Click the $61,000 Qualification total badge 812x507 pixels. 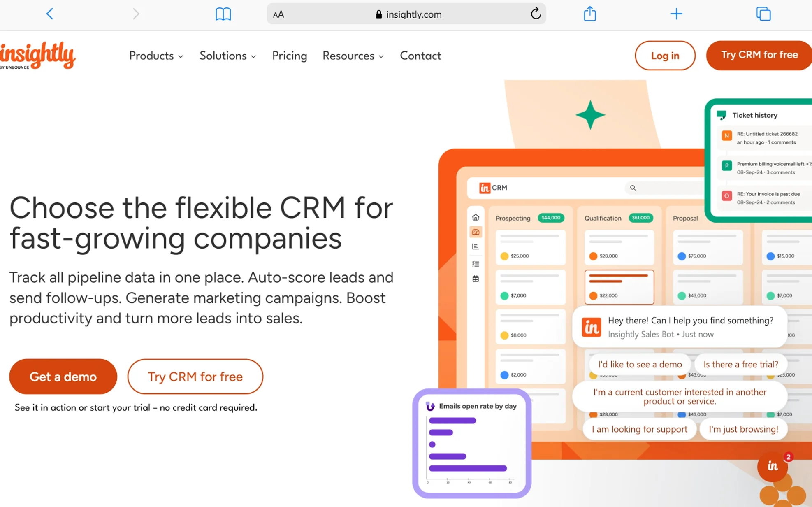click(x=641, y=218)
